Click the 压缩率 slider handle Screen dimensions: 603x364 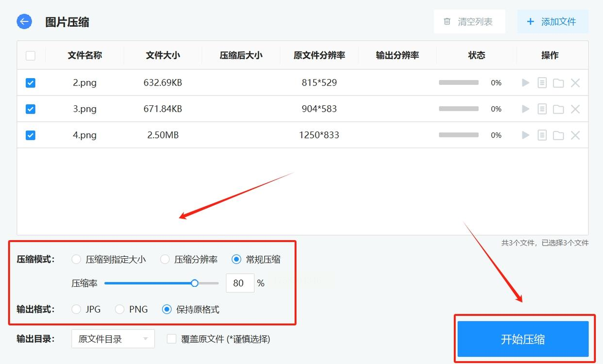point(195,283)
